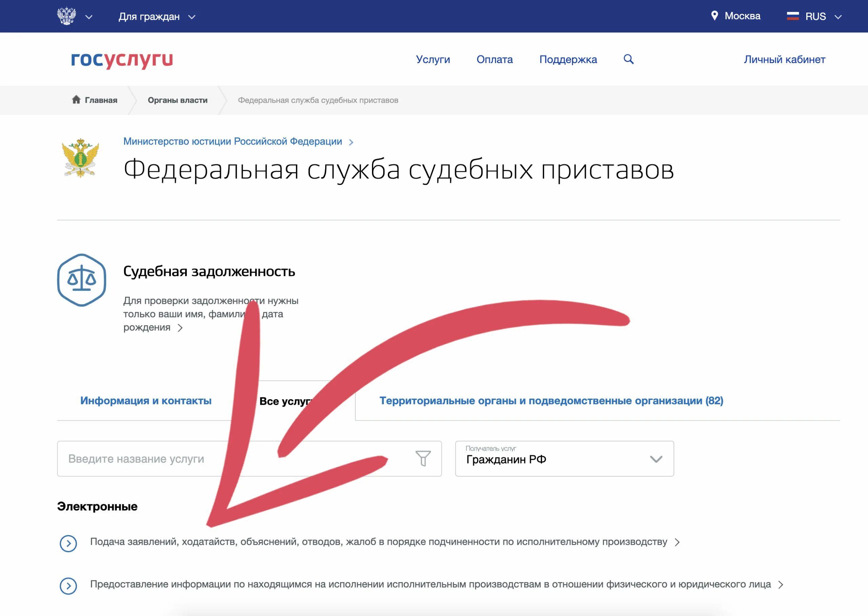Screen dimensions: 868x616
Task: Click the home icon in the breadcrumb
Action: [x=76, y=99]
